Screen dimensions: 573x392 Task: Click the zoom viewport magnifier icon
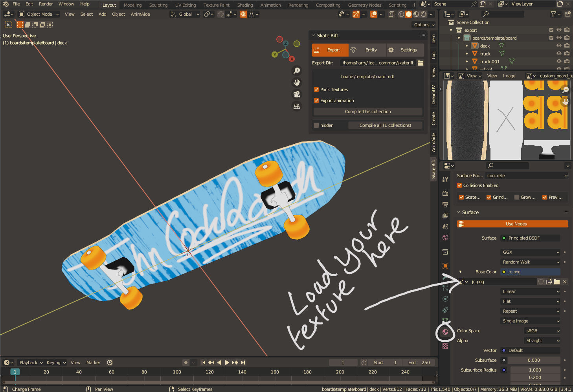pyautogui.click(x=297, y=71)
